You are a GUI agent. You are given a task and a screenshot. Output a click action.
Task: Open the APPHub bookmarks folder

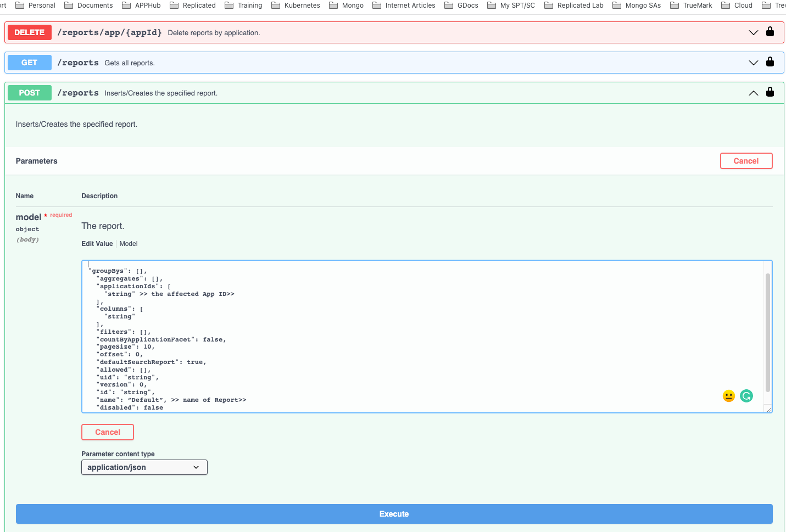[x=141, y=5]
